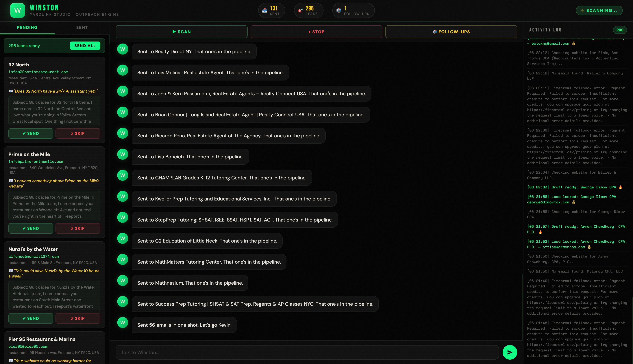Click '06:22:11 Firecrawl fallback error' log entry
The image size is (633, 364).
(577, 104)
